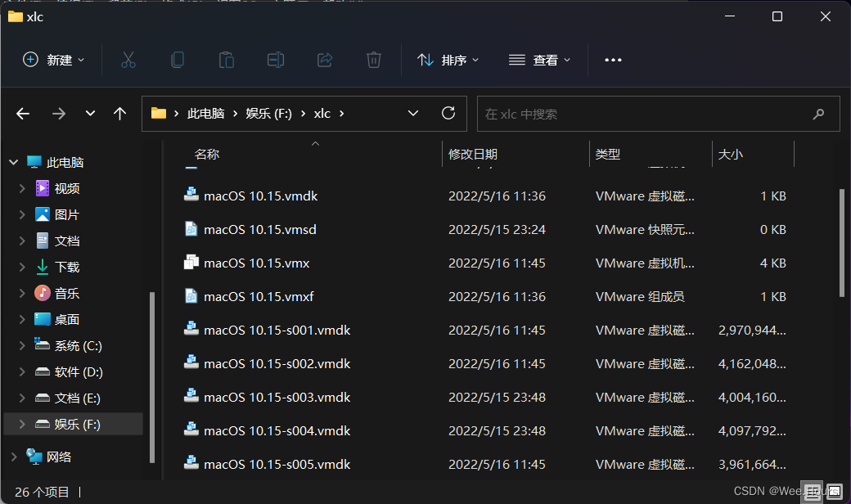Click the navigation pane scrollbar
Viewport: 851px width, 504px height.
[152, 377]
